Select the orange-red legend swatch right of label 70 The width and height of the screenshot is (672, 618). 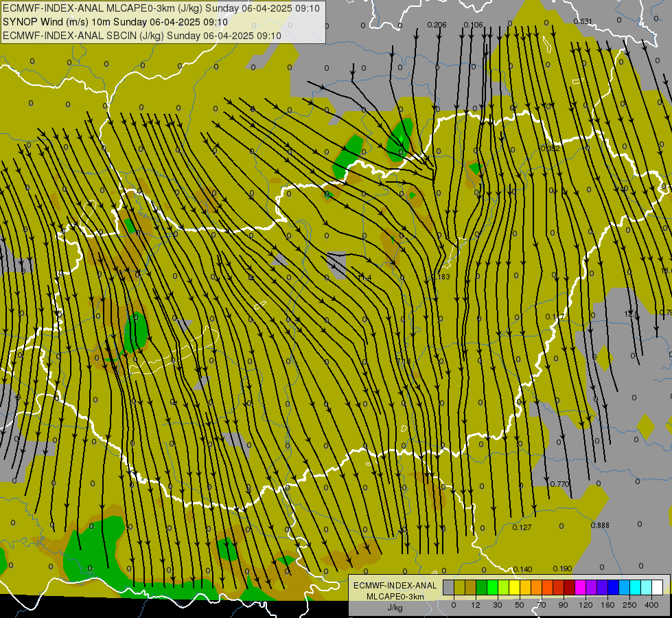[x=548, y=588]
